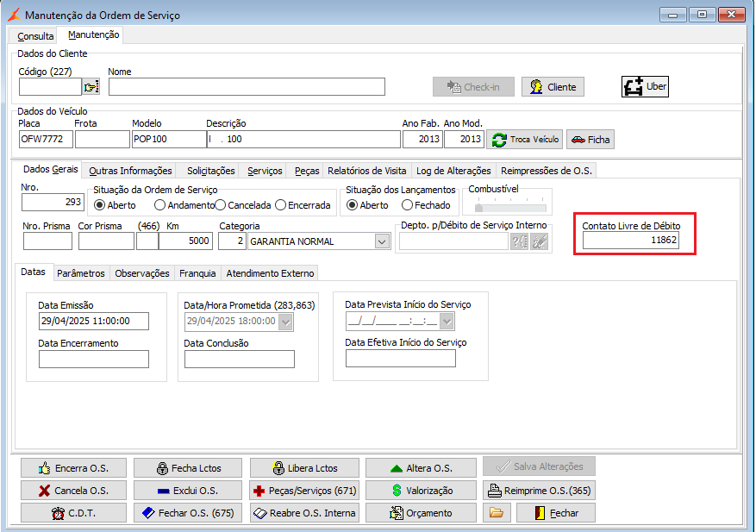Click Altera O.S. green triangle button

[421, 468]
